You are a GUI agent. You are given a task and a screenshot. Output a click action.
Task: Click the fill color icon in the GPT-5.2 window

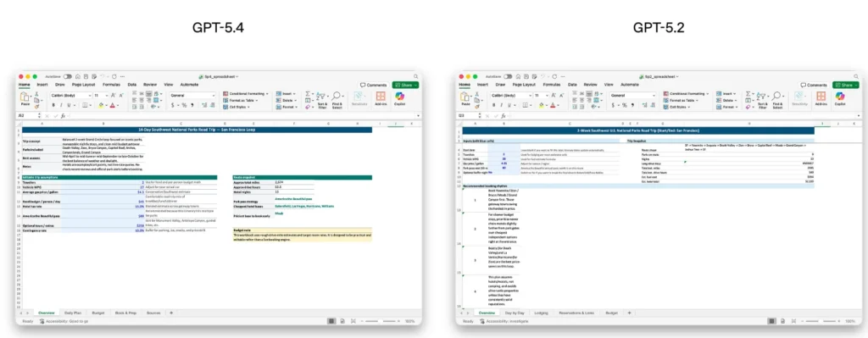[x=542, y=105]
